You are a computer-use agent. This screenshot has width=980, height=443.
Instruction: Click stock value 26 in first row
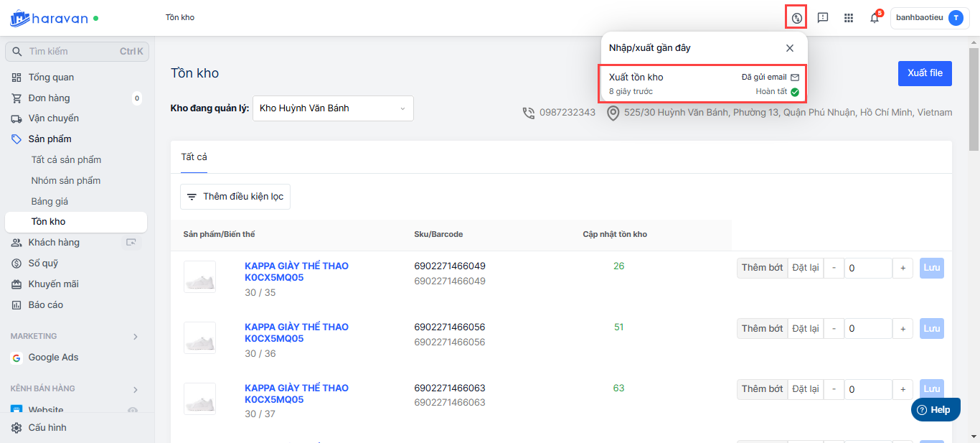[618, 266]
